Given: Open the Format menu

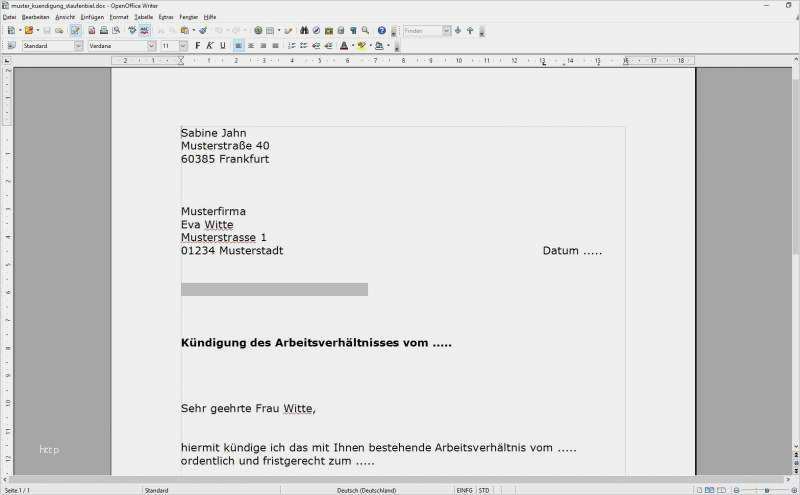Looking at the screenshot, I should pos(119,17).
